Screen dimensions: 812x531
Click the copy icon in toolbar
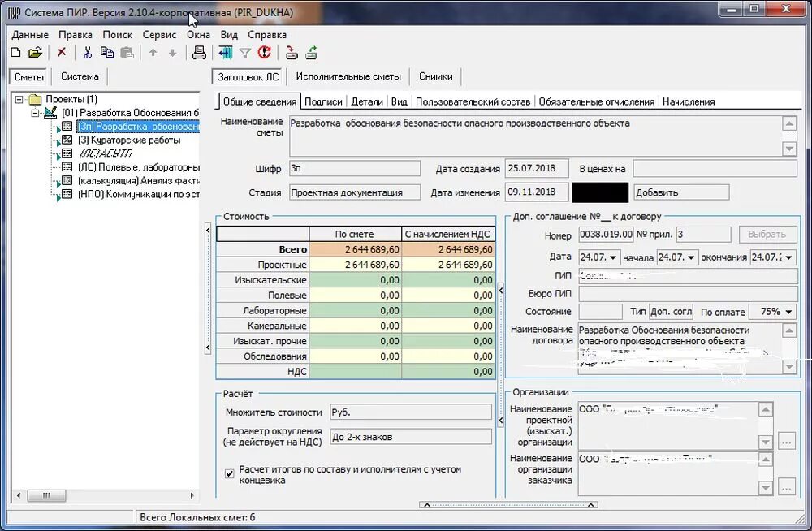point(107,52)
